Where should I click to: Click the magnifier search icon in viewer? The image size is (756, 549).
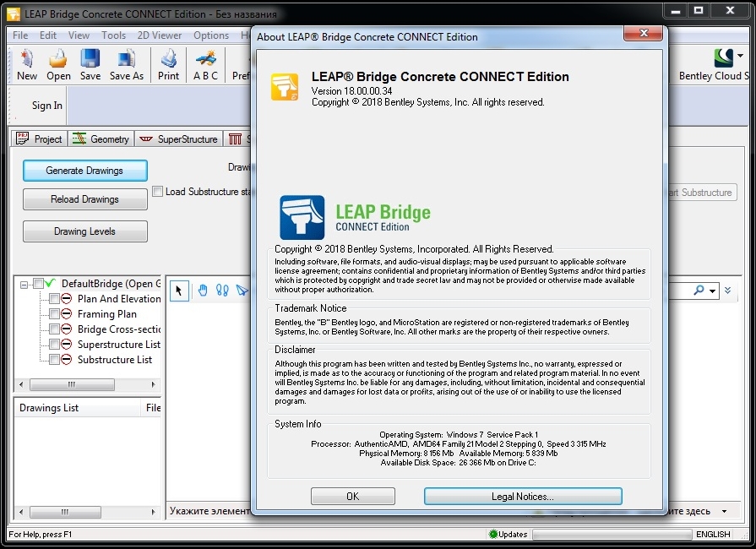coord(699,291)
